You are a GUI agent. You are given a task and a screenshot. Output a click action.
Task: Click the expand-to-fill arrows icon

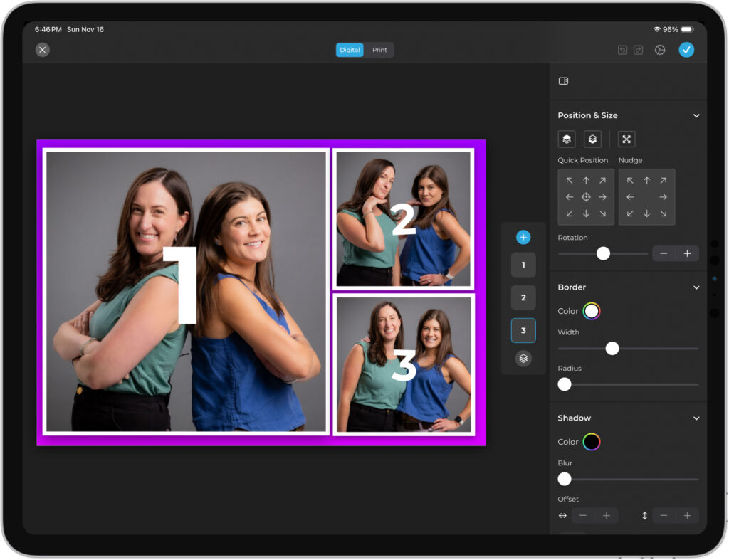pos(626,139)
